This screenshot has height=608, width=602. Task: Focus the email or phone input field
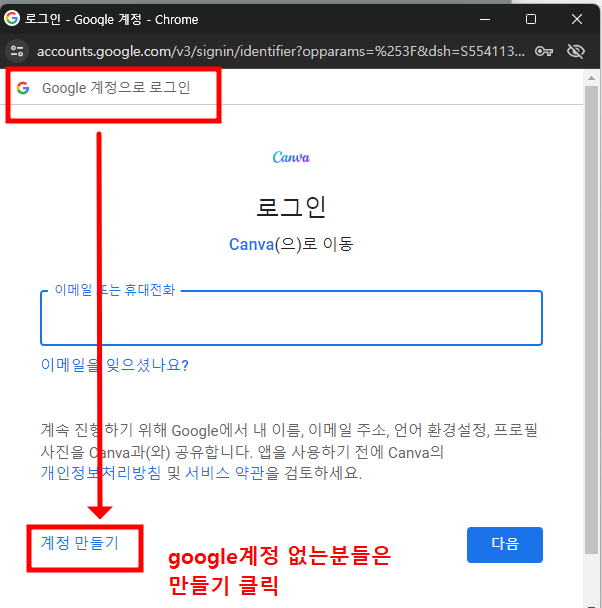click(292, 318)
